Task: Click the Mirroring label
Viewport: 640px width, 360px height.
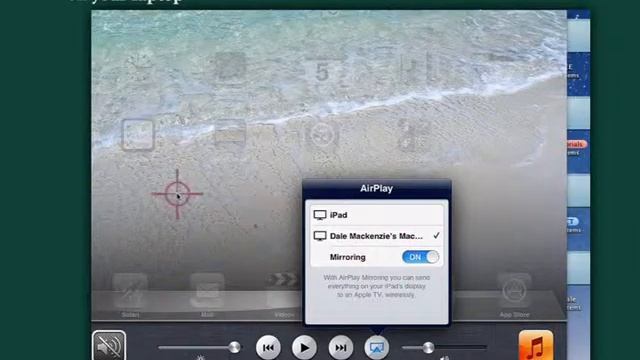Action: [348, 257]
